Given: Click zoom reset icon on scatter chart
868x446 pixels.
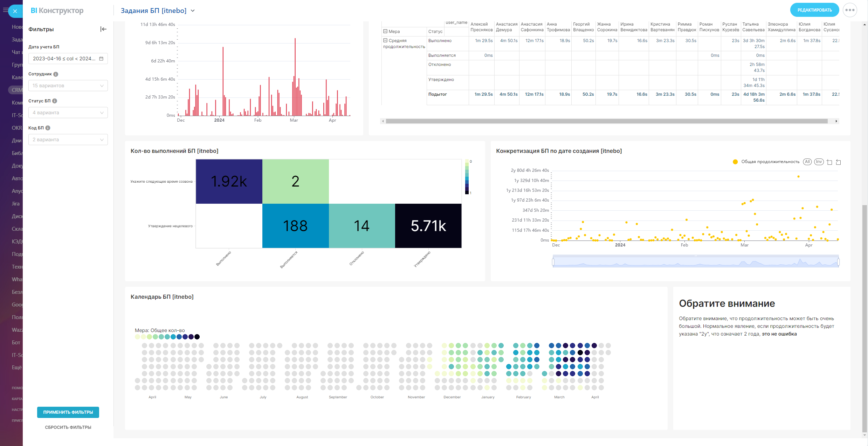Looking at the screenshot, I should [x=838, y=162].
